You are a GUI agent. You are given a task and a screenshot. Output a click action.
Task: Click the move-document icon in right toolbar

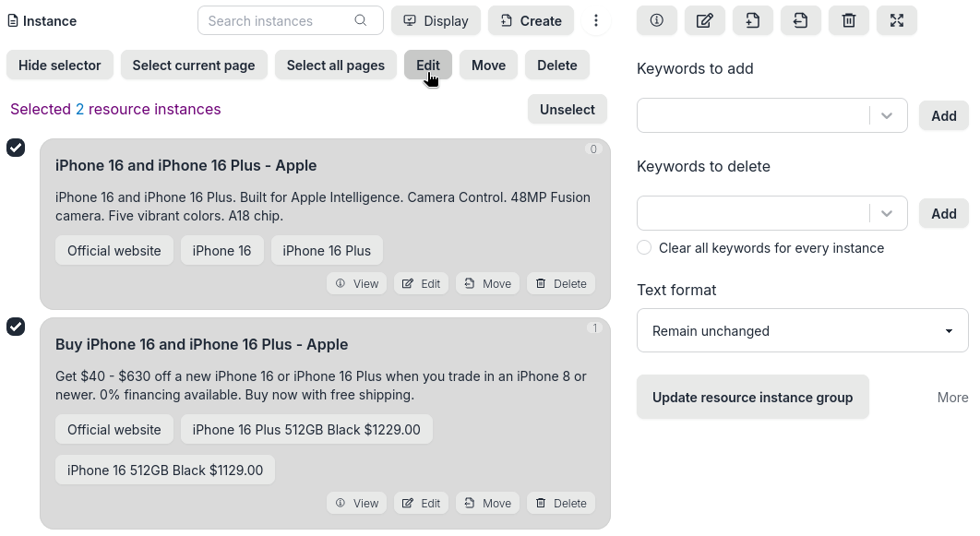(x=801, y=20)
